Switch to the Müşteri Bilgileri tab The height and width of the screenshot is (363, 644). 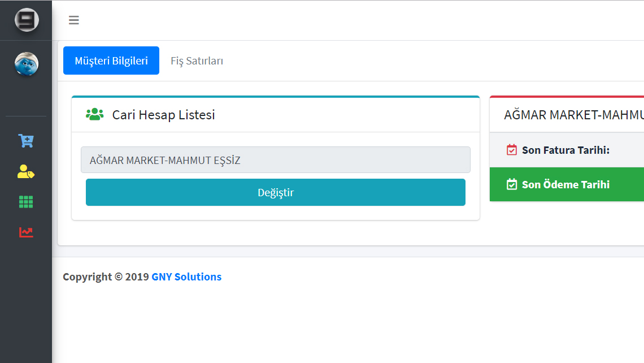point(111,60)
